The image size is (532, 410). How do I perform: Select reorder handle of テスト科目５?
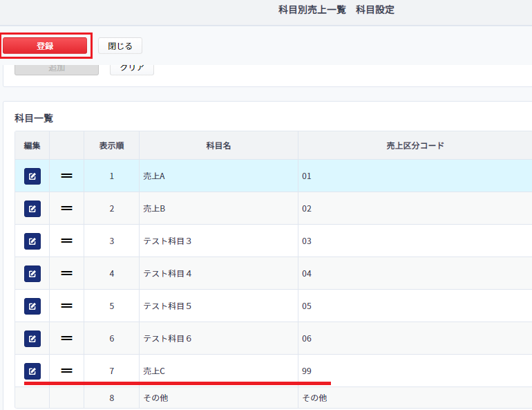(66, 306)
